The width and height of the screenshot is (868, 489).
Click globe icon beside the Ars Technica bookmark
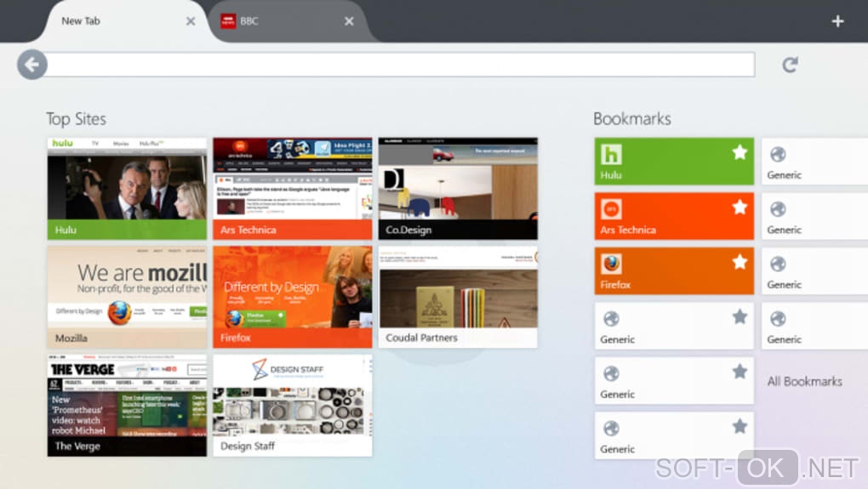778,209
